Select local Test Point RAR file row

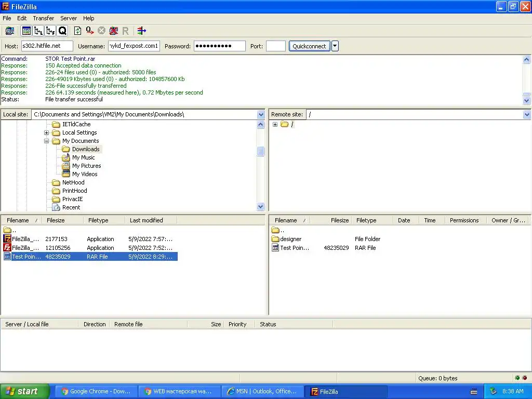tap(89, 257)
